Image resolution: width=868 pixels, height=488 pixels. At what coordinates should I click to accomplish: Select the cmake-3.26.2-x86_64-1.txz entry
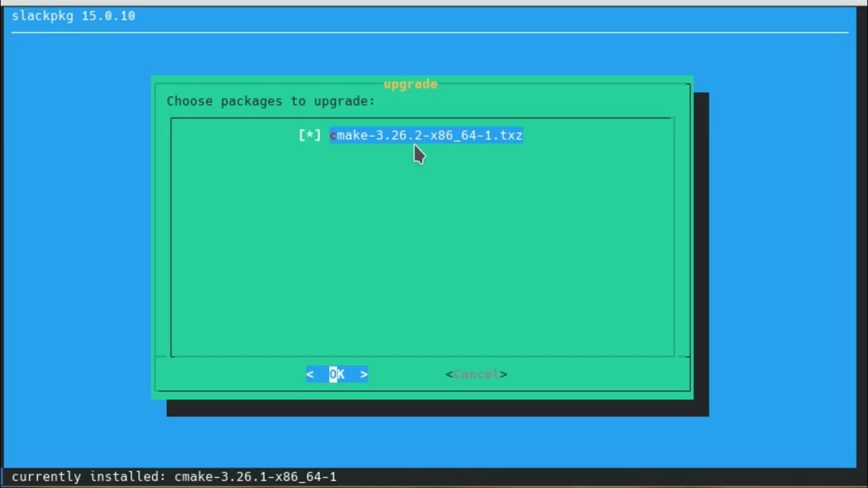[x=426, y=136]
